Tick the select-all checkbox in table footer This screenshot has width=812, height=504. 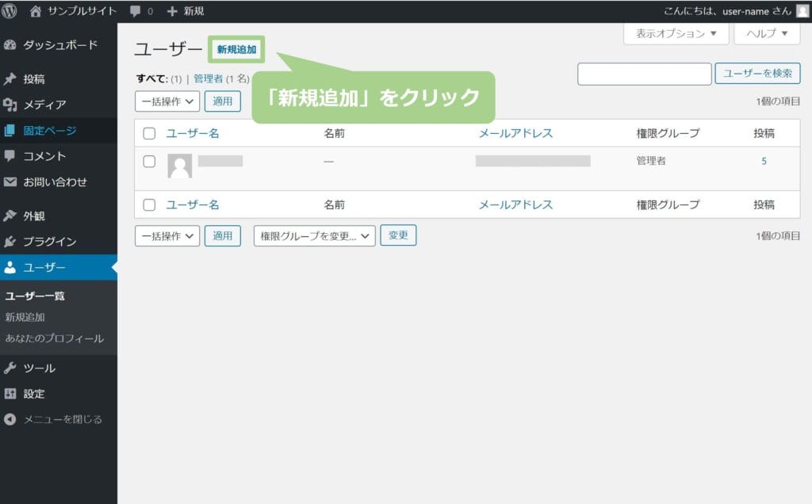(149, 204)
